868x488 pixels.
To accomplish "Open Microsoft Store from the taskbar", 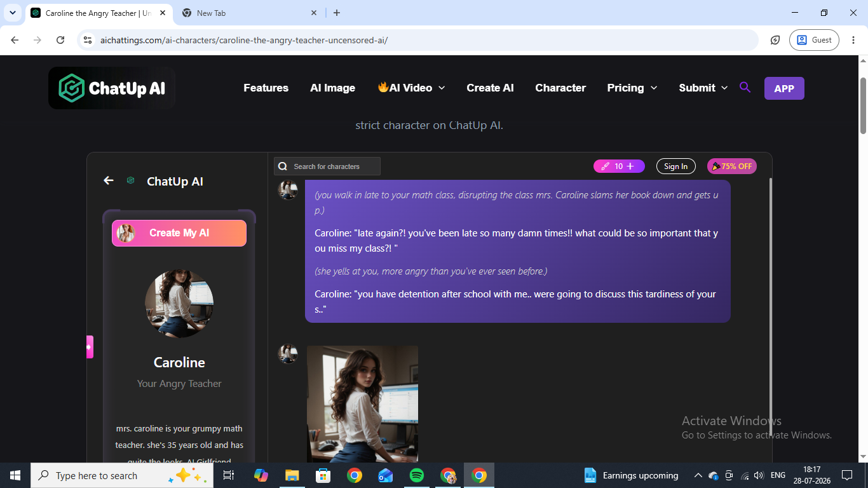I will pos(323,475).
